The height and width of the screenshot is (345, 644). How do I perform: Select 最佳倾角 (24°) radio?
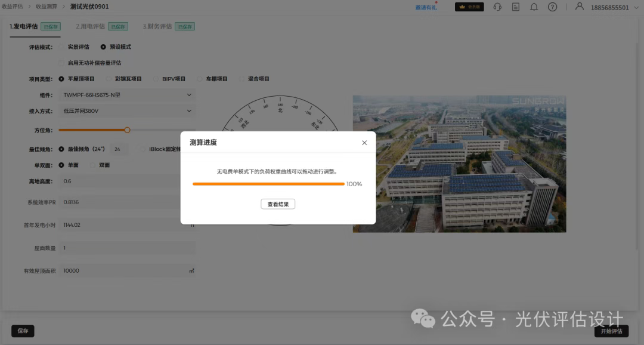(61, 149)
